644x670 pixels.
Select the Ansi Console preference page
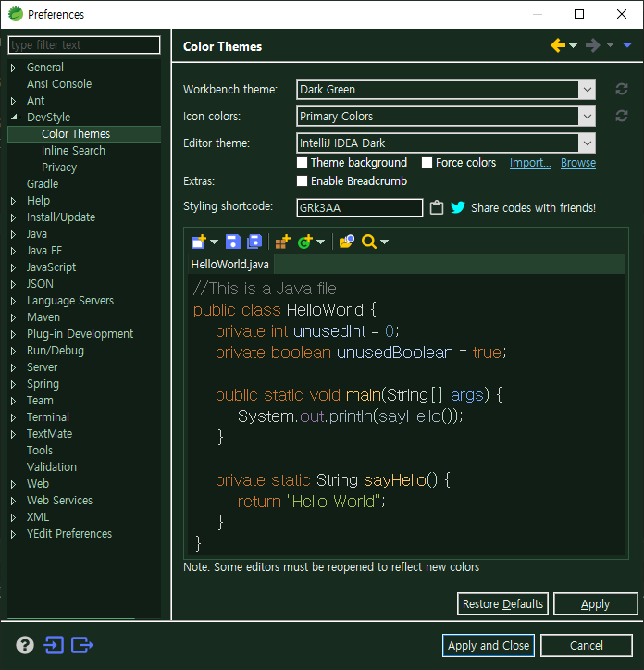coord(59,83)
